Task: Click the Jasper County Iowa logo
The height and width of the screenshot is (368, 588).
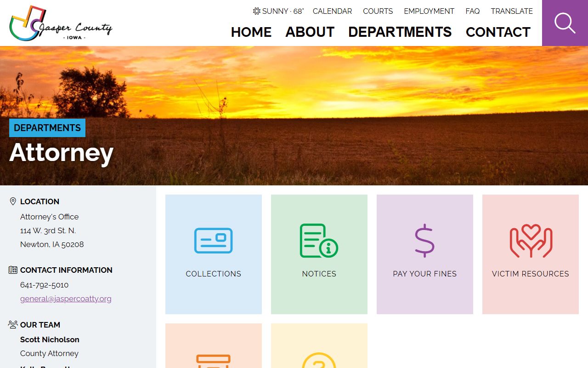Action: [x=61, y=23]
